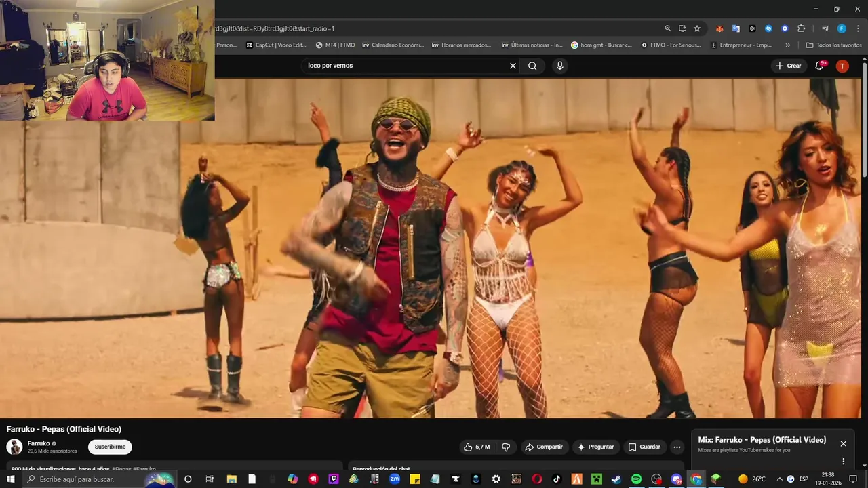
Task: Open Chrome media controls icon
Action: click(x=825, y=28)
